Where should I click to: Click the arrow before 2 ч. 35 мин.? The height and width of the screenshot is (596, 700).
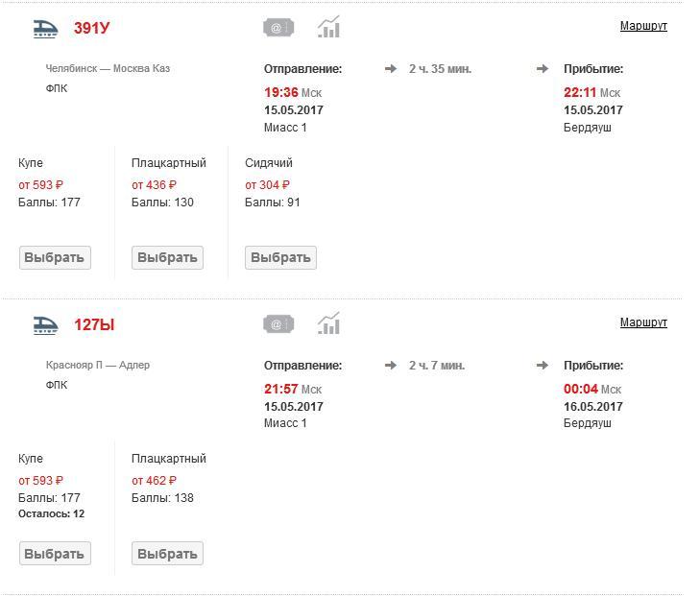click(391, 69)
